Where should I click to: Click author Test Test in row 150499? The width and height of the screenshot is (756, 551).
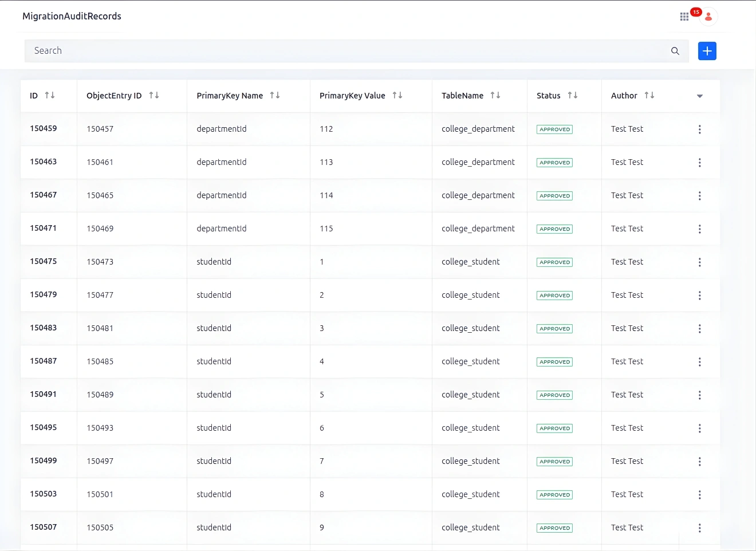click(x=627, y=461)
